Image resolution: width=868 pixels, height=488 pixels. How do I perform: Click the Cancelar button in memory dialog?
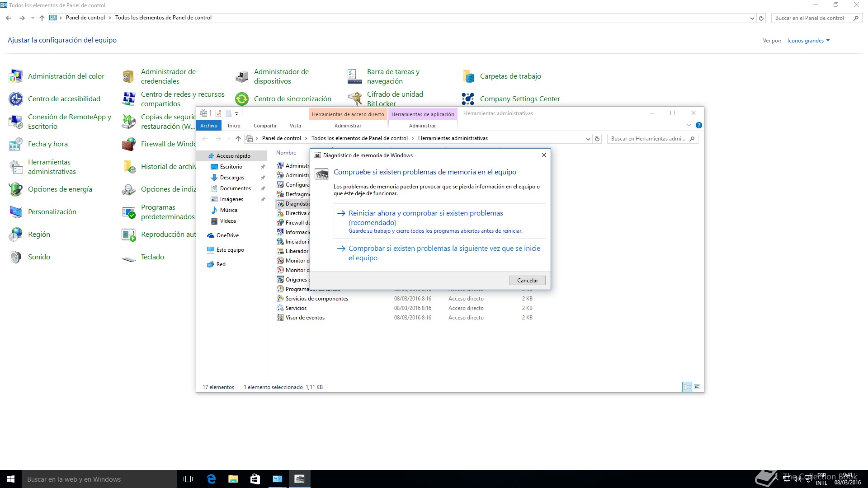[527, 281]
